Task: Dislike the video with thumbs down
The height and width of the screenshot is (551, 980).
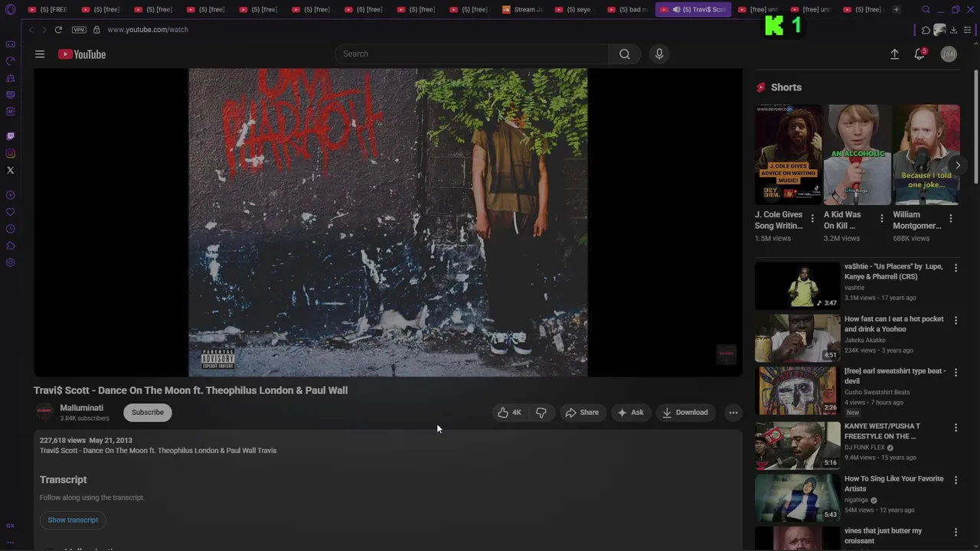Action: 541,412
